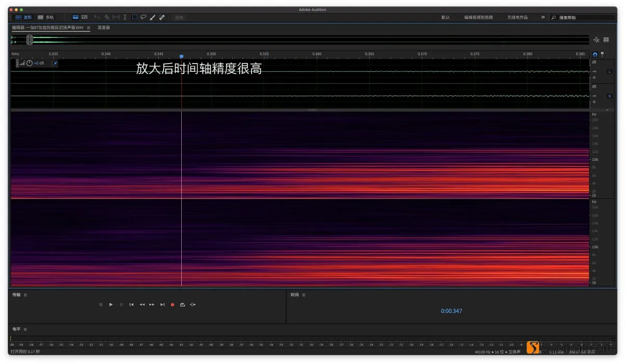This screenshot has height=364, width=625.
Task: Select the Lasso Selection tool
Action: (x=143, y=17)
